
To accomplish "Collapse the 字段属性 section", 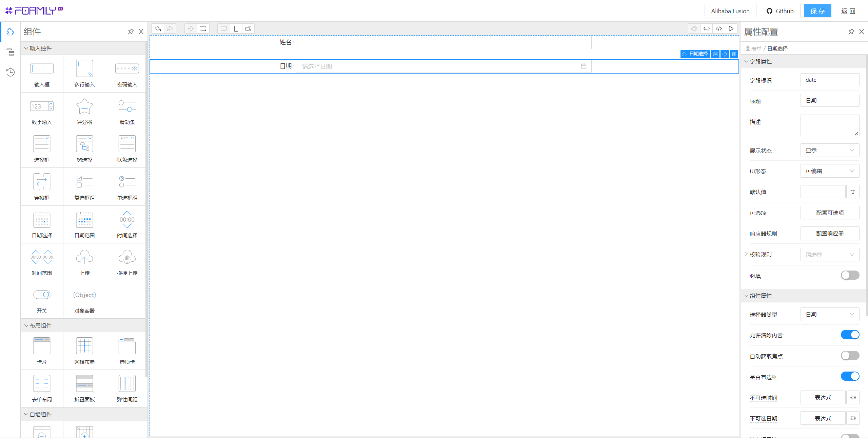I will (x=804, y=61).
